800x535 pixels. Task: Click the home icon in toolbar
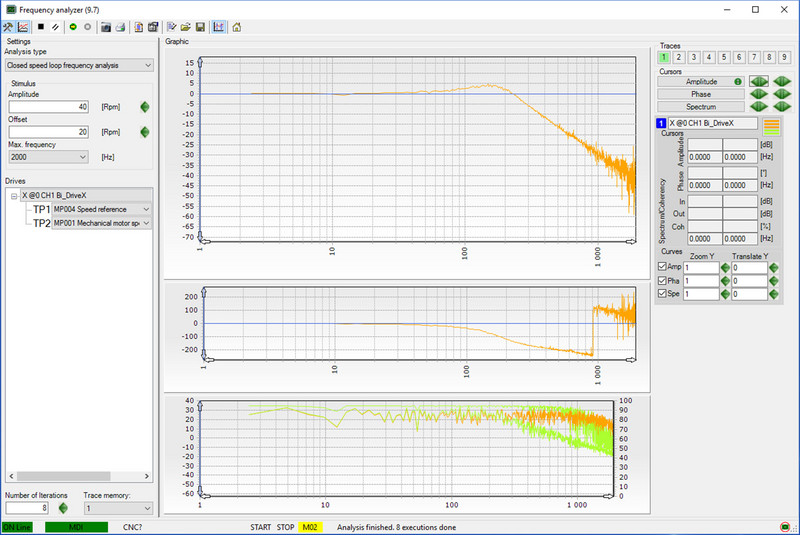pos(237,27)
